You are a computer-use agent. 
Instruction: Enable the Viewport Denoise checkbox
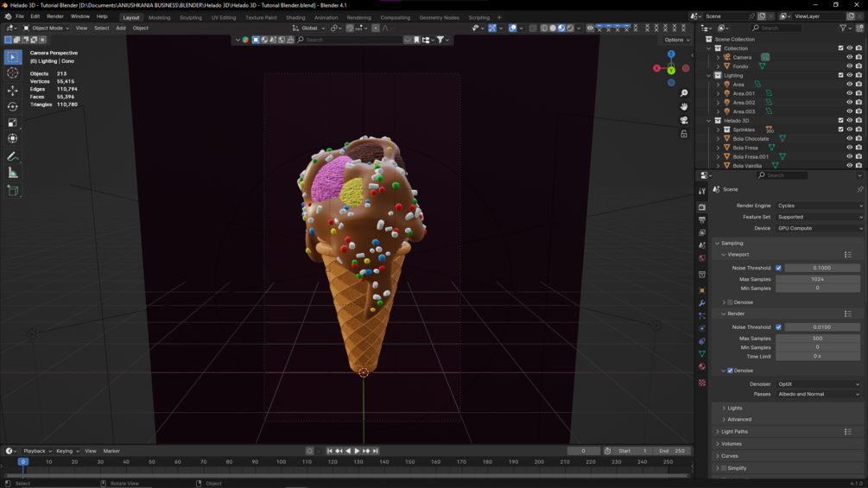[x=730, y=302]
